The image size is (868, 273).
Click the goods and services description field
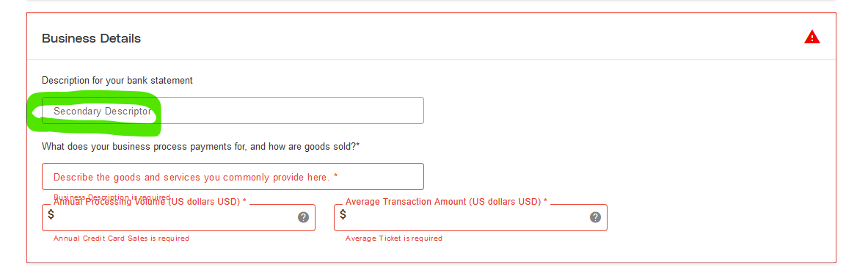point(233,177)
